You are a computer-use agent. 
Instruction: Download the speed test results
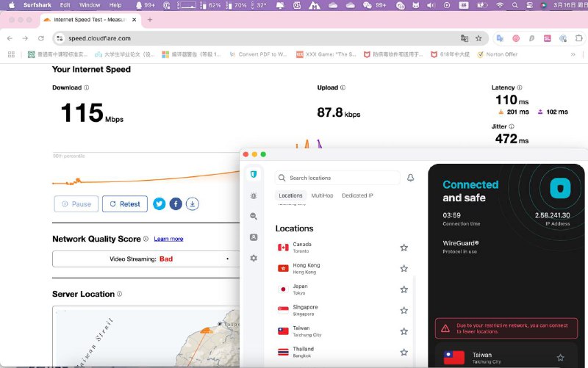193,204
